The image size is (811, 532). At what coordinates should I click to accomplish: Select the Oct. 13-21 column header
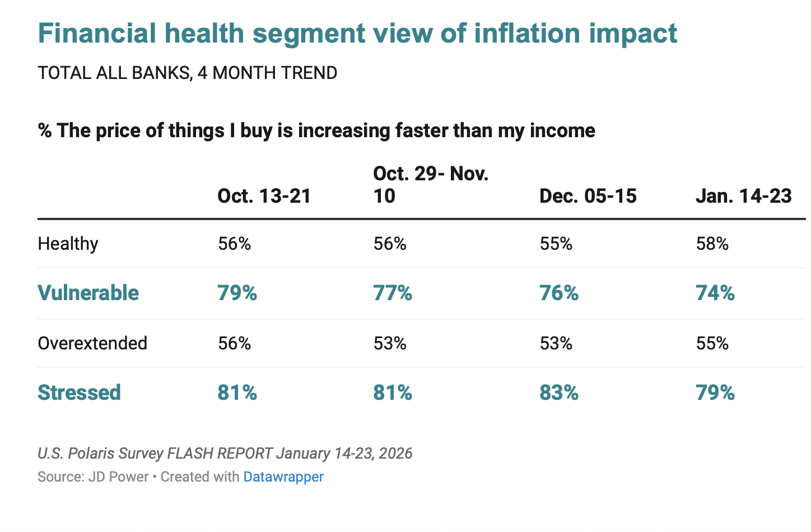pos(264,196)
